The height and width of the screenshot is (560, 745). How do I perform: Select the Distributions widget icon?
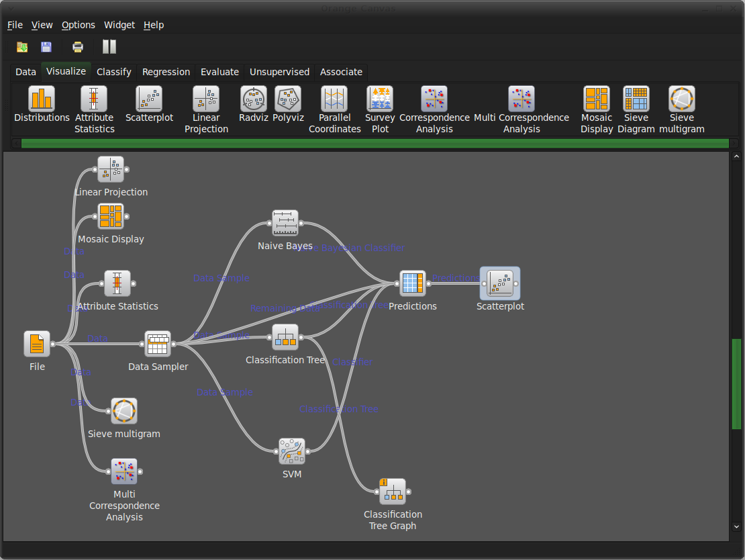(42, 99)
